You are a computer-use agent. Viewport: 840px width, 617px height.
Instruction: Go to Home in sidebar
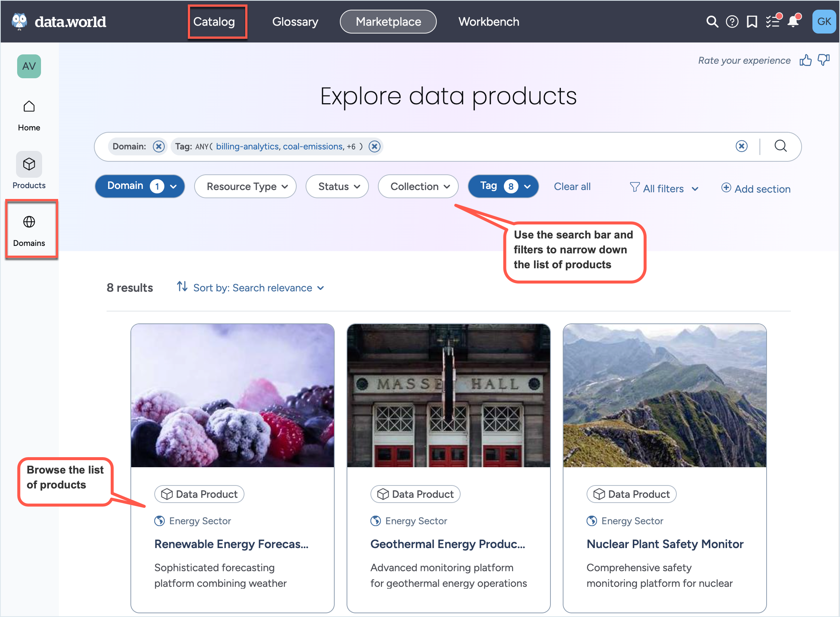[x=29, y=107]
